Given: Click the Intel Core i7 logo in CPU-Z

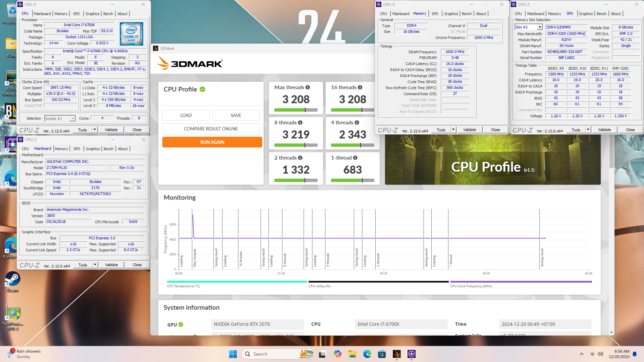Looking at the screenshot, I should click(x=131, y=34).
